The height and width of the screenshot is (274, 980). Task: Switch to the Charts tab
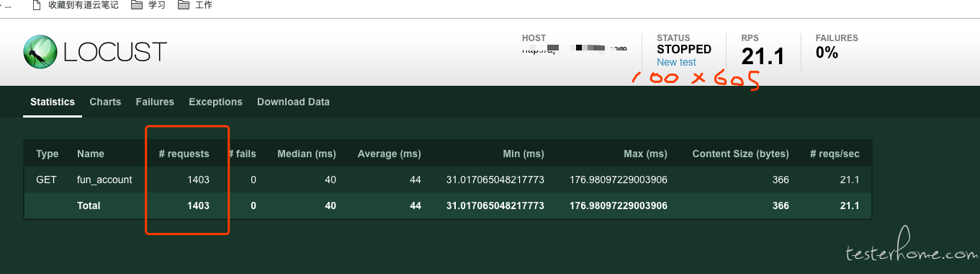(x=105, y=102)
